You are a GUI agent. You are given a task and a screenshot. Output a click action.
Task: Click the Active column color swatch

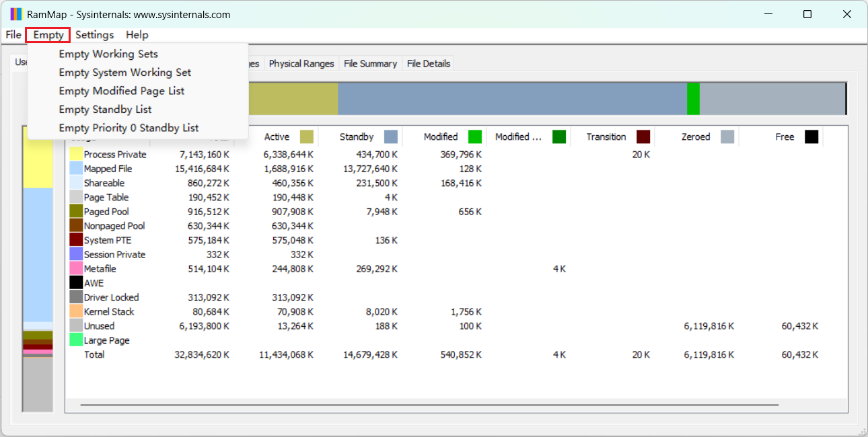307,137
